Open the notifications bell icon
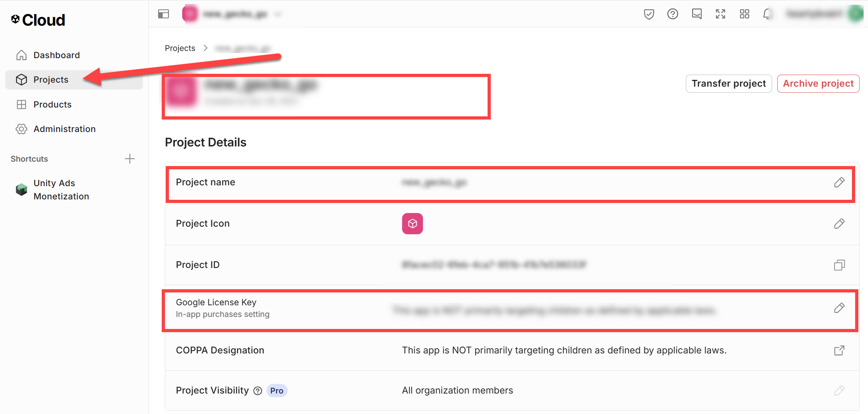The width and height of the screenshot is (868, 414). (766, 14)
